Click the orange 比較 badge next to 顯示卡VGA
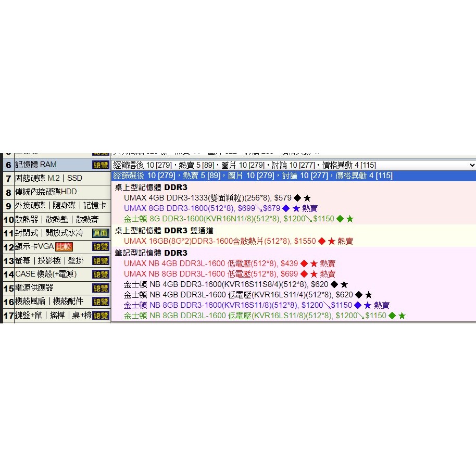The width and height of the screenshot is (476, 476). [64, 247]
